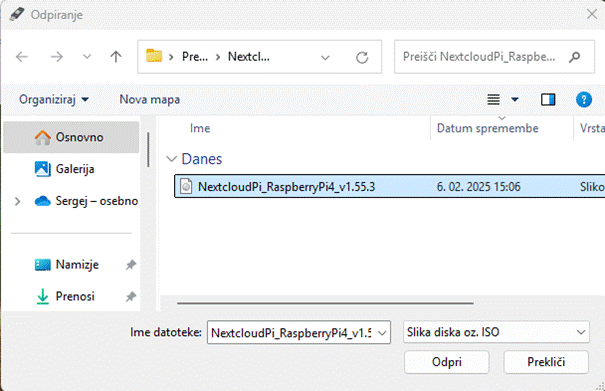Image resolution: width=605 pixels, height=391 pixels.
Task: Select the 'Nextcl...' breadcrumb segment
Action: click(x=249, y=57)
